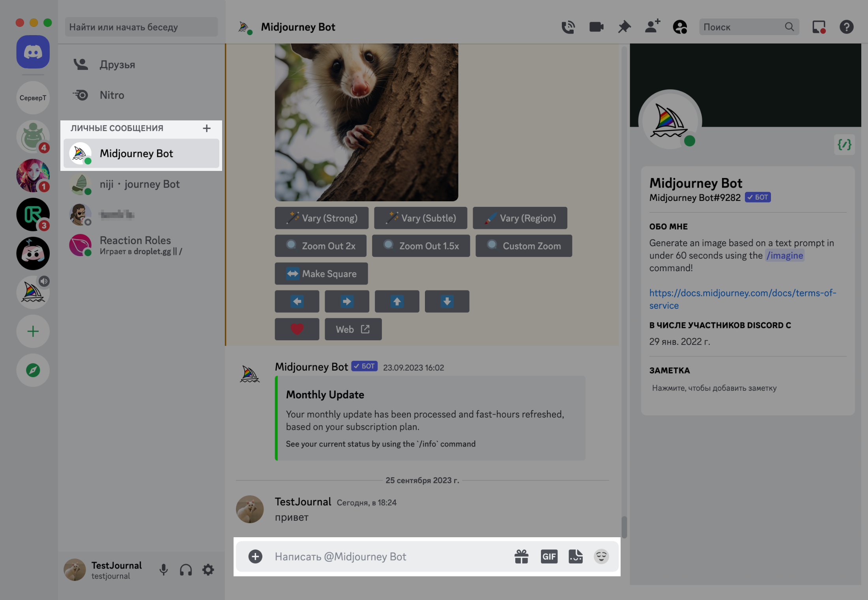Add friends to the DM
This screenshot has height=600, width=868.
652,26
